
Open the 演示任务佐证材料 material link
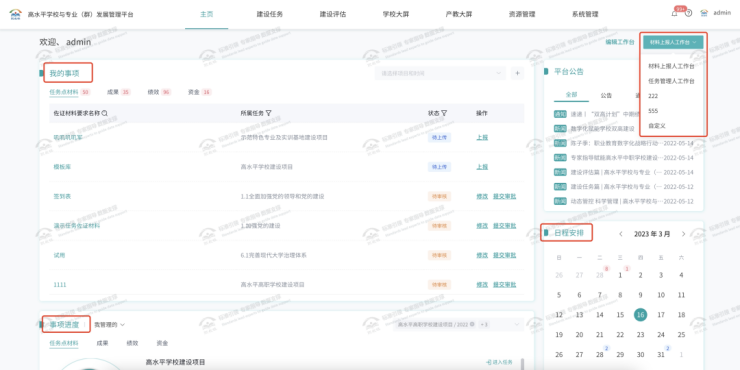coord(76,226)
